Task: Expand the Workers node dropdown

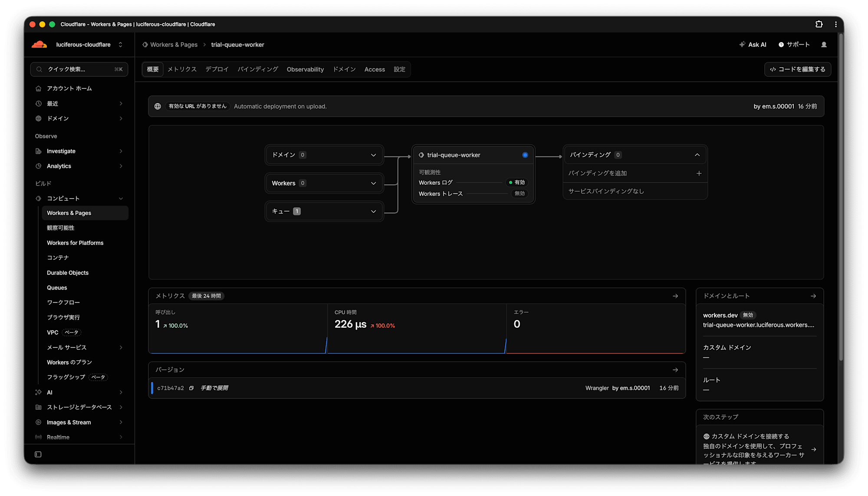Action: pos(373,183)
